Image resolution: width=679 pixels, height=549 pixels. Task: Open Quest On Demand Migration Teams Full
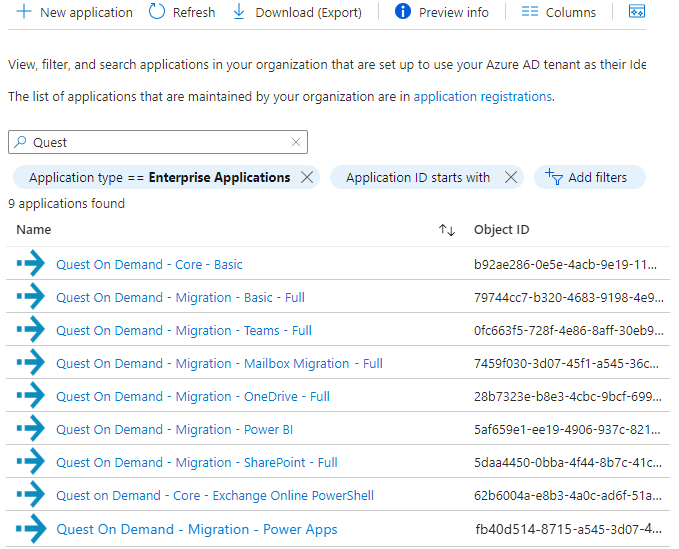pyautogui.click(x=184, y=331)
